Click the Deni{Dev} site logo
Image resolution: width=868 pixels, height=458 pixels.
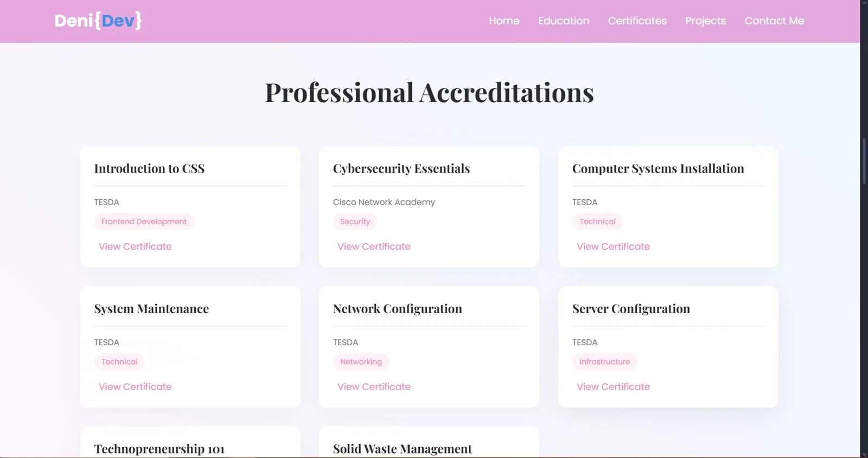98,21
